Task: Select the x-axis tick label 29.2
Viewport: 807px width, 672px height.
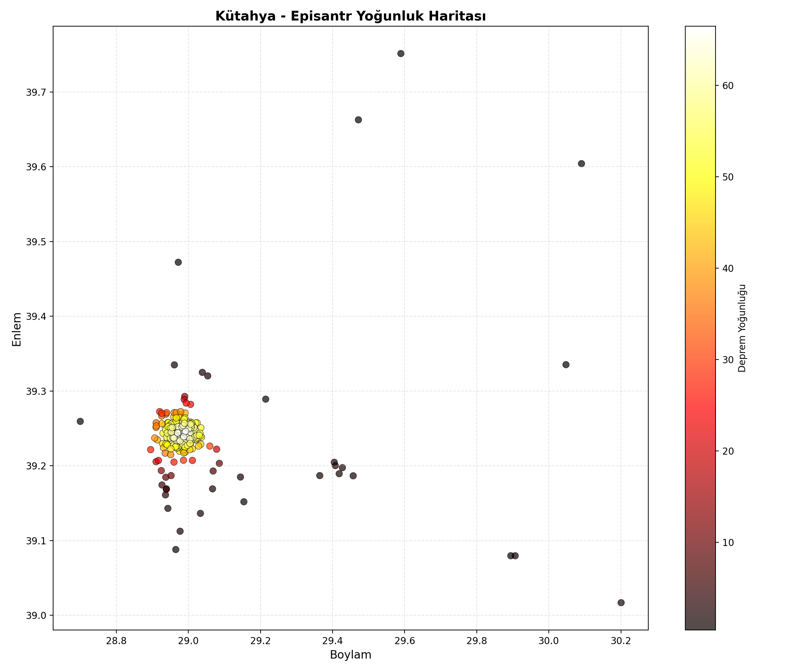Action: click(260, 640)
